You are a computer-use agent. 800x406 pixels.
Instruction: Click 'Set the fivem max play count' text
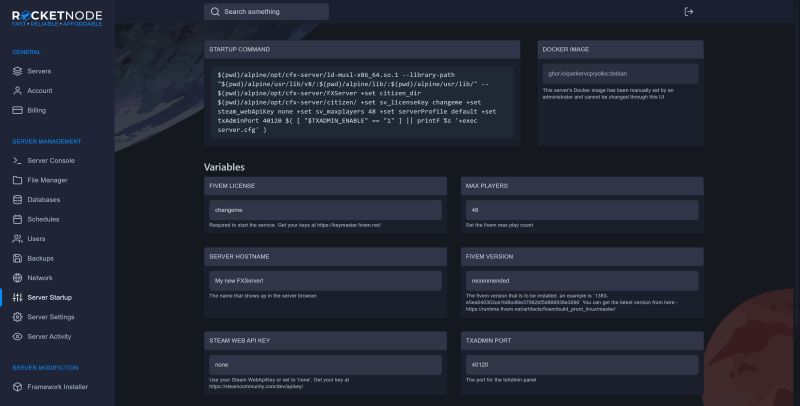499,225
